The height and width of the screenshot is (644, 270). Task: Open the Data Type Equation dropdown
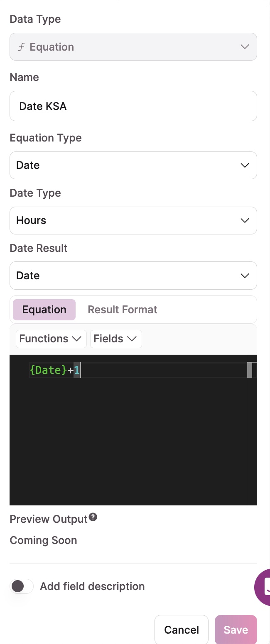tap(133, 47)
